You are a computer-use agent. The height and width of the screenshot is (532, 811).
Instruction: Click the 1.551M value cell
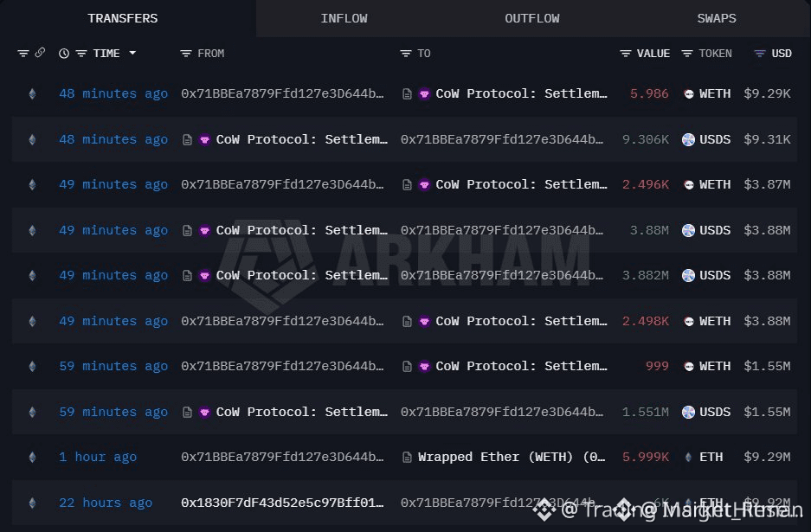pyautogui.click(x=646, y=412)
